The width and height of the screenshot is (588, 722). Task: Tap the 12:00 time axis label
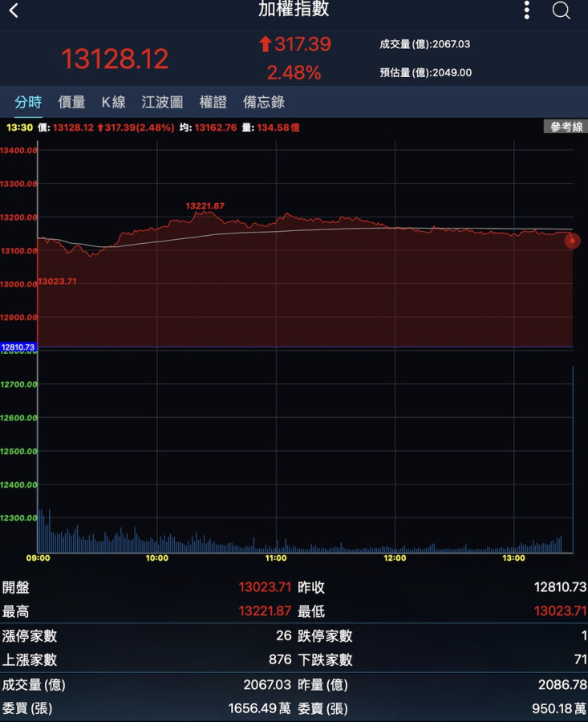coord(395,558)
